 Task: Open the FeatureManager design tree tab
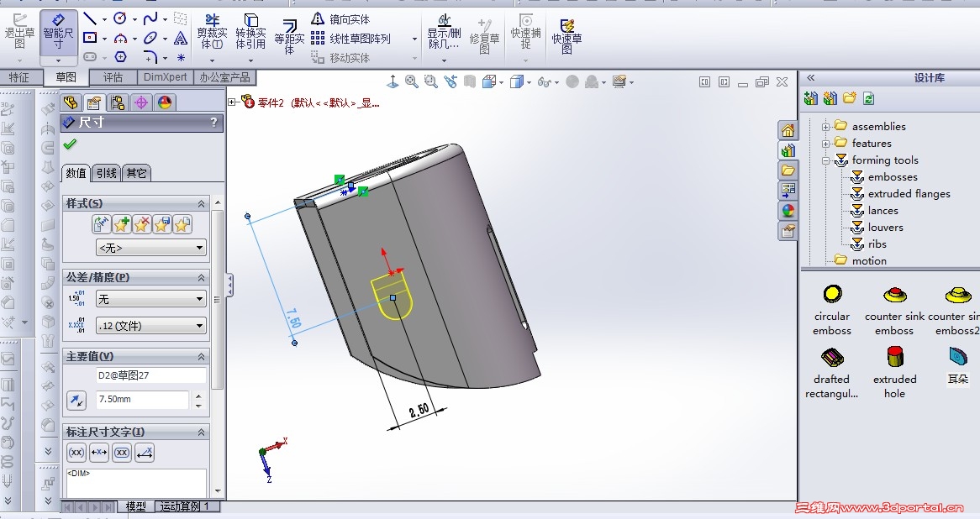[71, 102]
